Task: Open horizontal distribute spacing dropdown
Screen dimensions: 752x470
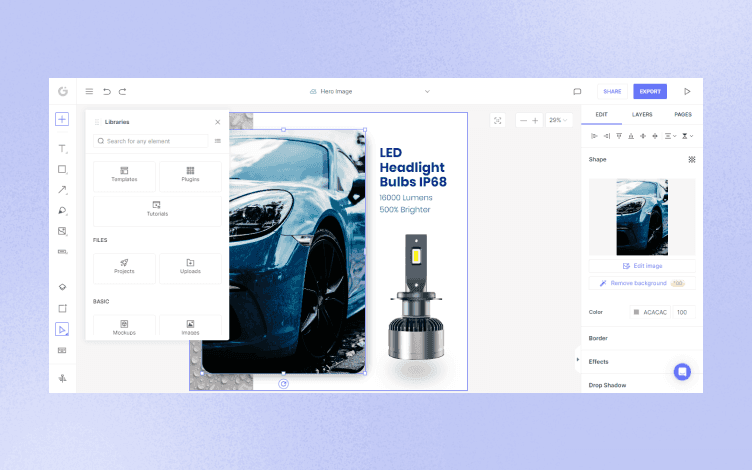Action: 670,136
